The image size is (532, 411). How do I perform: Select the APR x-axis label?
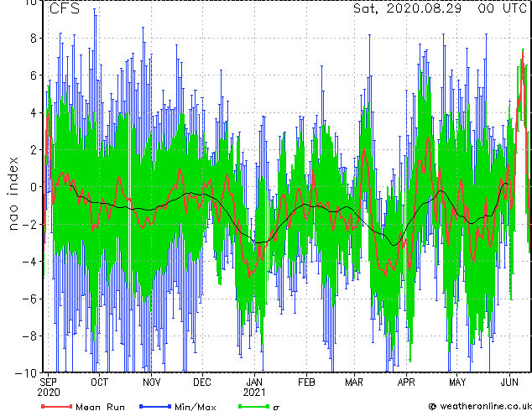point(406,382)
